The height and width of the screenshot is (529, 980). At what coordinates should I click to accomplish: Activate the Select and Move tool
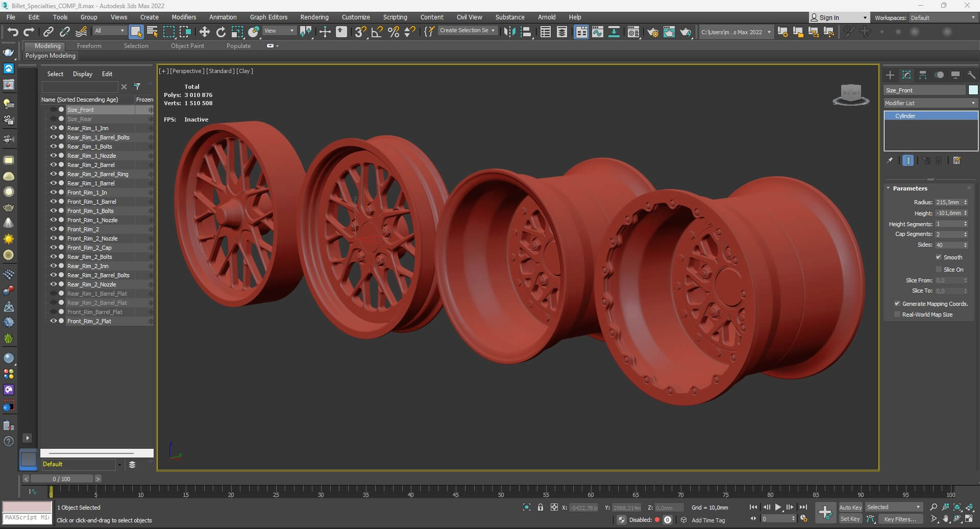pyautogui.click(x=204, y=32)
